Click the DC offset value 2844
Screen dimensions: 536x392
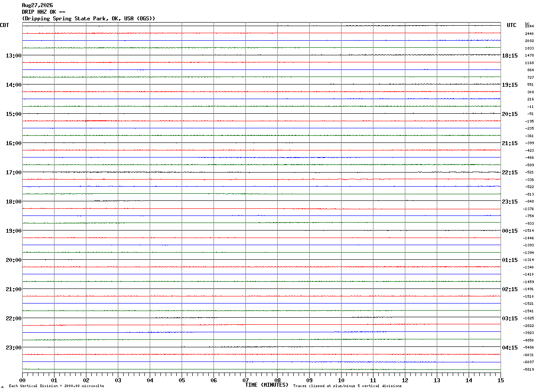529,27
